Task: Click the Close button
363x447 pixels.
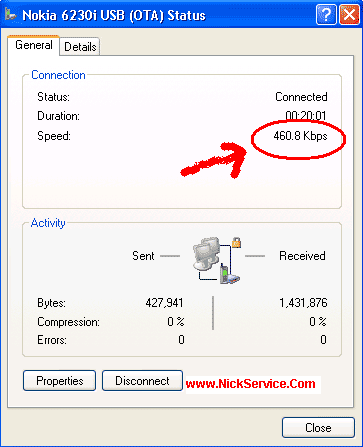Action: 318,428
